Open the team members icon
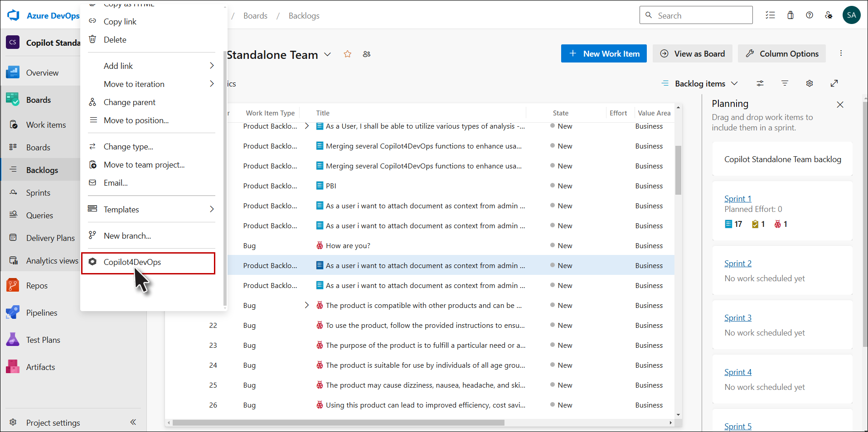The height and width of the screenshot is (432, 868). [x=367, y=54]
